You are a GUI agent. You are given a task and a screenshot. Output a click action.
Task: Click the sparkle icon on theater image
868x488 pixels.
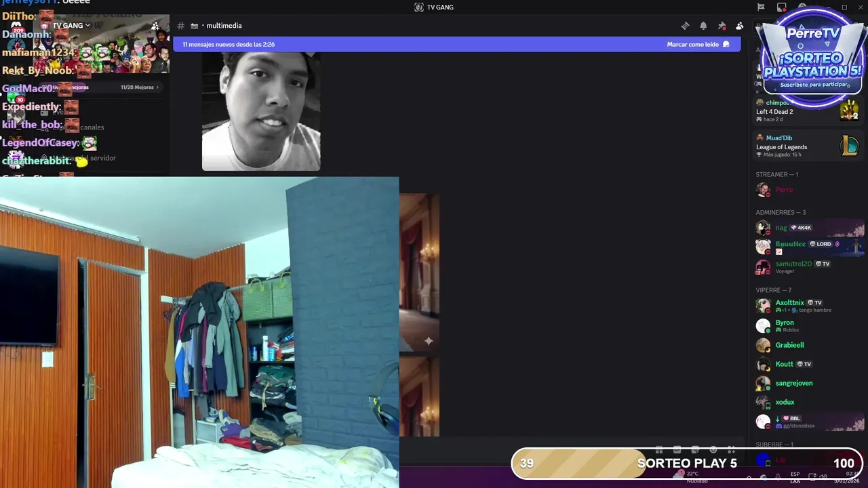(x=429, y=341)
